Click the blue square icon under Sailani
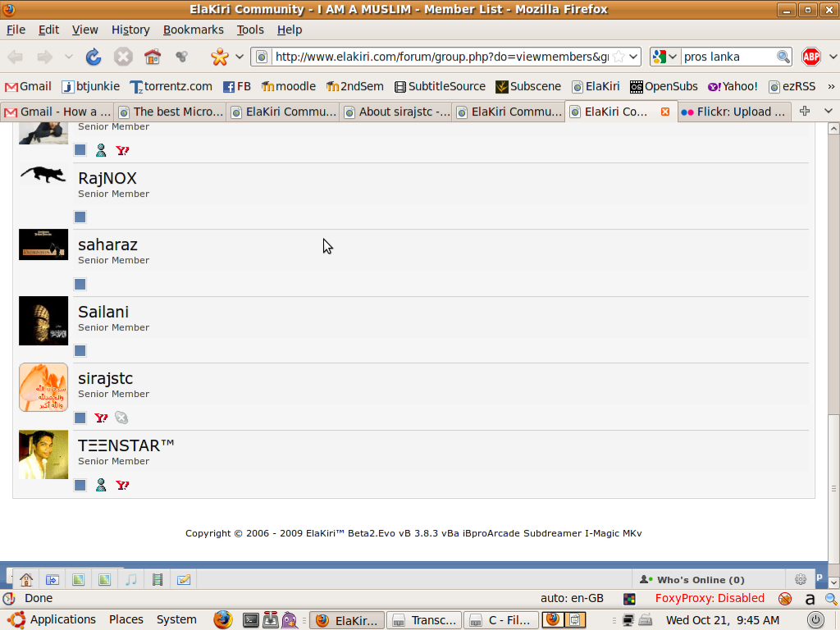 [x=80, y=351]
